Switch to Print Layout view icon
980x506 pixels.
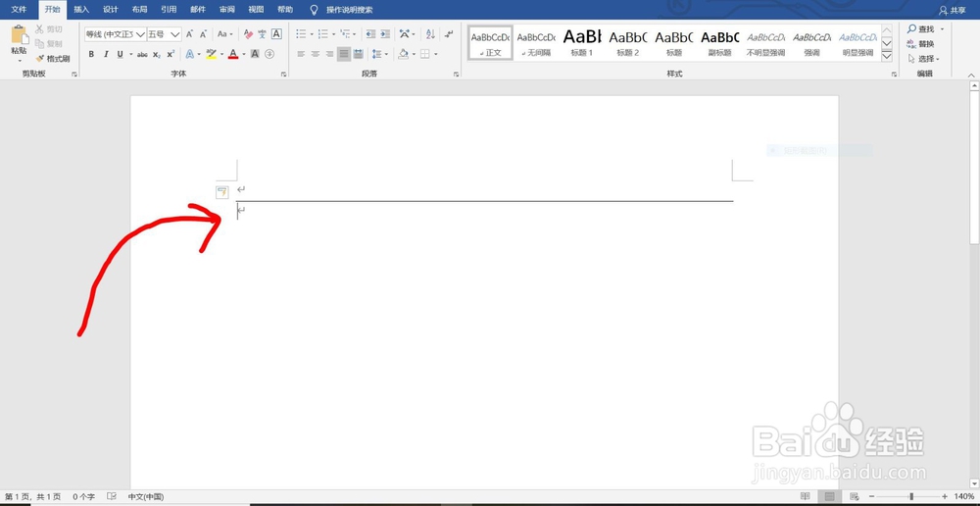click(829, 496)
